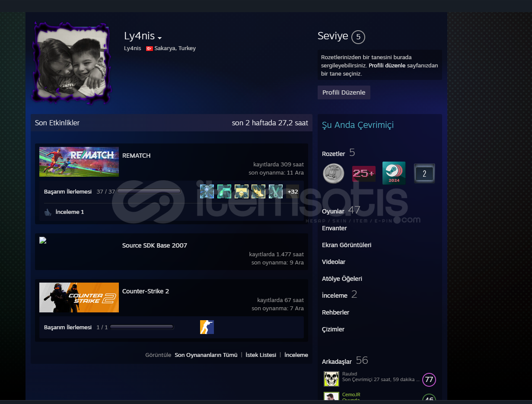Open the Rozetler badges section

click(334, 154)
